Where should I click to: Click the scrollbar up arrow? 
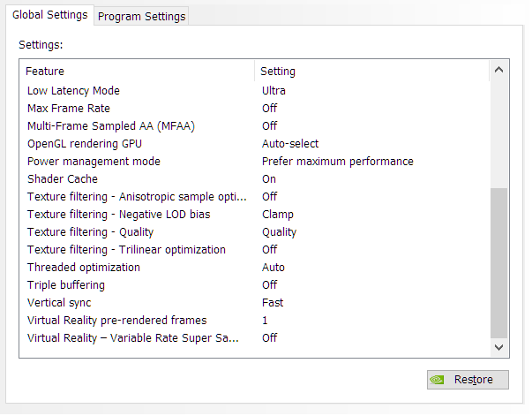tap(499, 71)
